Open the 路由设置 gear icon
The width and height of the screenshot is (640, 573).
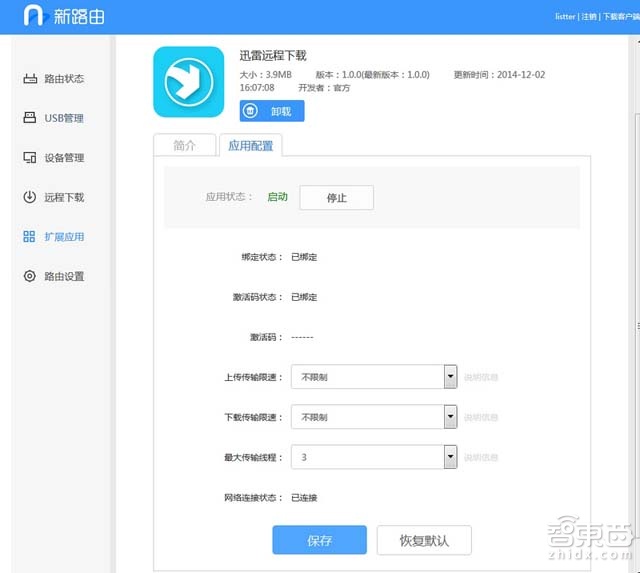click(30, 276)
